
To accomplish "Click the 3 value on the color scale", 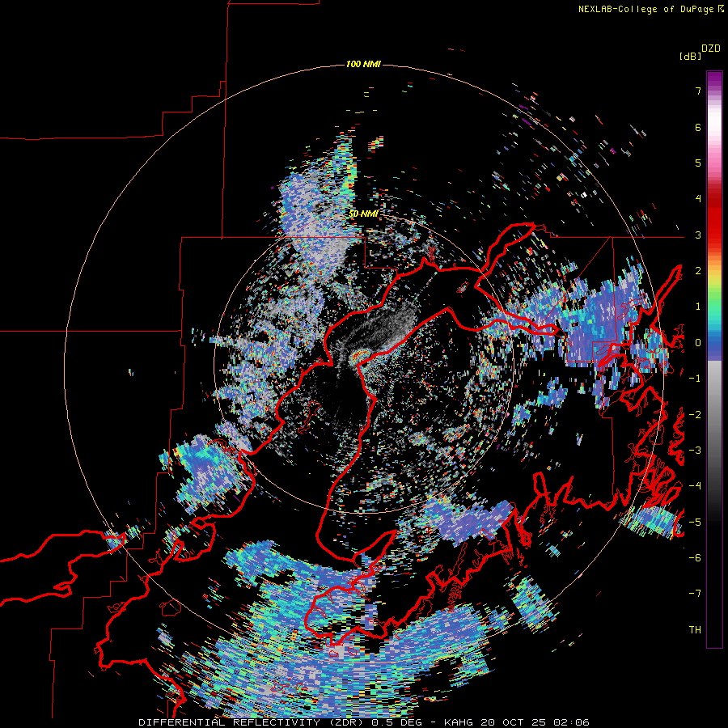I will pyautogui.click(x=698, y=235).
